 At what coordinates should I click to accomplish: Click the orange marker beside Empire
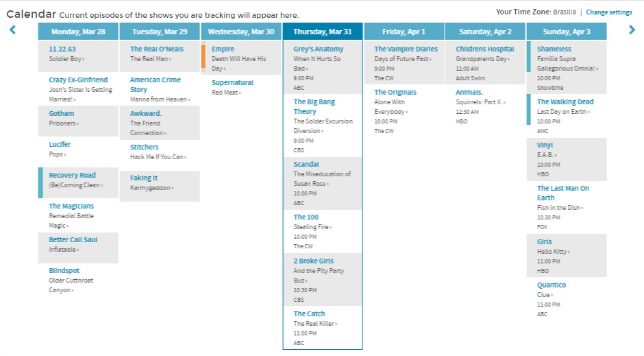point(203,56)
